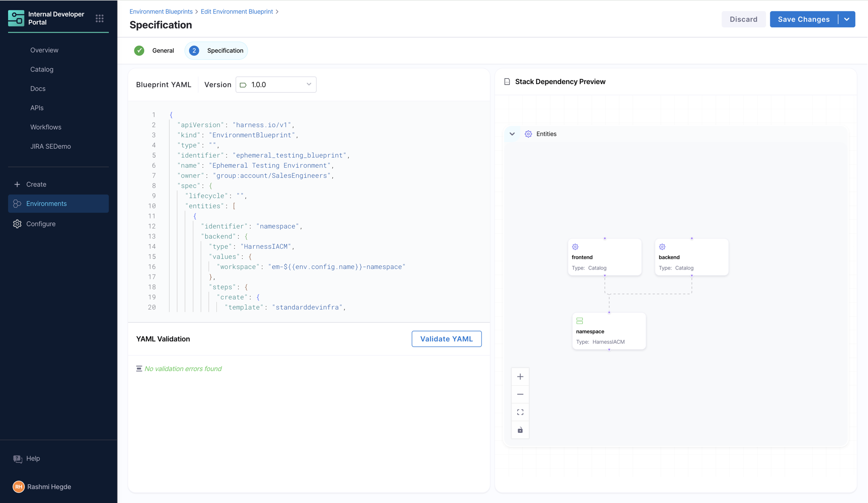868x503 pixels.
Task: Open the app switcher grid icon
Action: [99, 19]
